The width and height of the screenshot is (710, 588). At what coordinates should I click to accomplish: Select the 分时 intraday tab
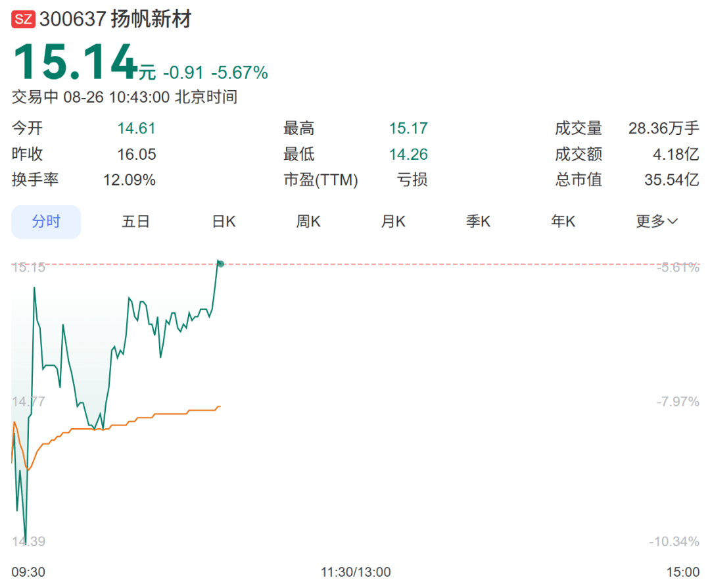(x=46, y=222)
